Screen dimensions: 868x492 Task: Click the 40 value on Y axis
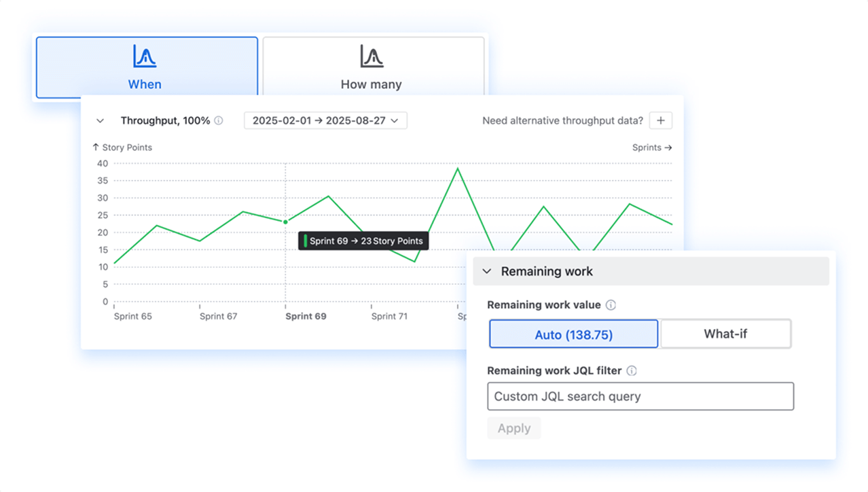click(102, 163)
